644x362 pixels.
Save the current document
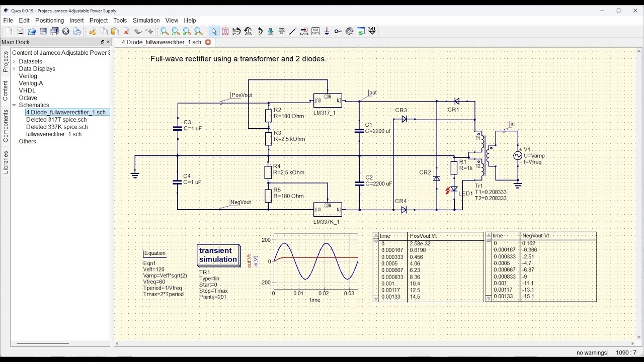point(43,31)
